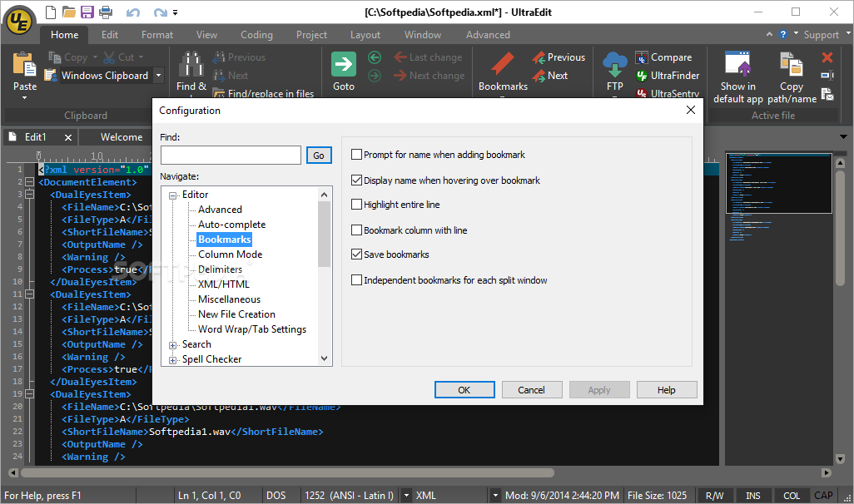Click Show in default app icon
854x504 pixels.
point(738,64)
